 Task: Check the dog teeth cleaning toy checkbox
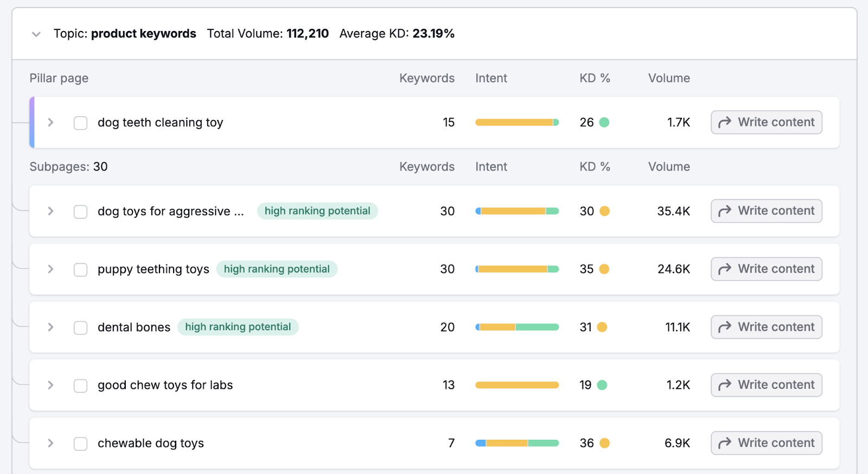[80, 123]
